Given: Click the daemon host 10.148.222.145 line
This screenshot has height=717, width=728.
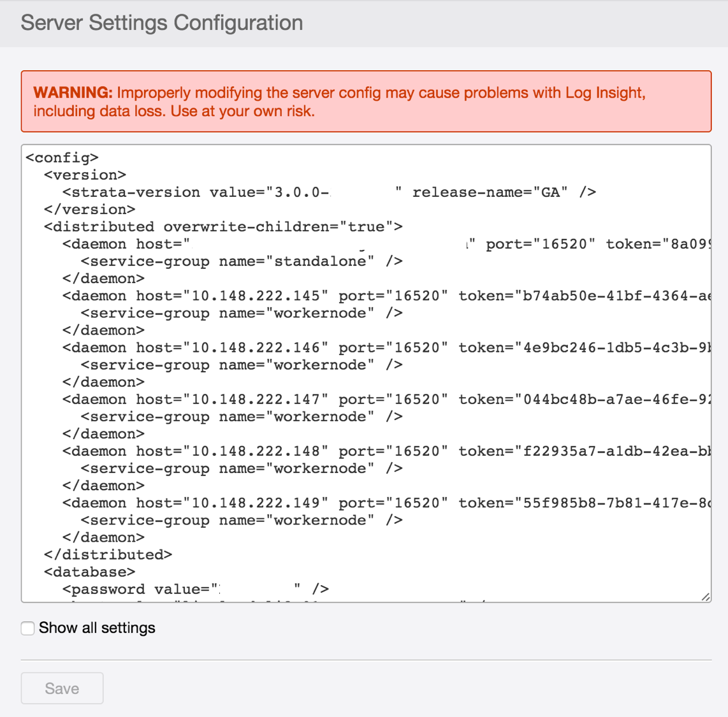Looking at the screenshot, I should (255, 296).
